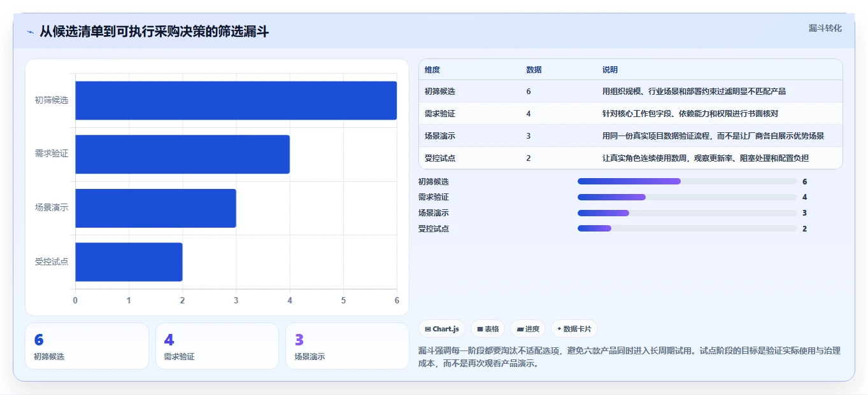Click the x-axis tick label 1
The image size is (868, 395).
click(x=129, y=300)
